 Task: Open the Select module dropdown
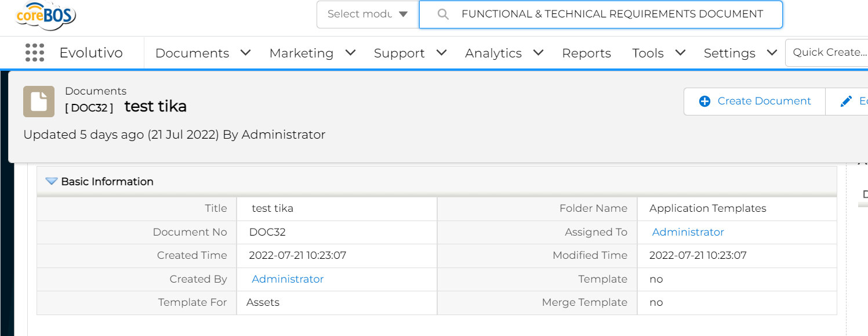tap(368, 15)
